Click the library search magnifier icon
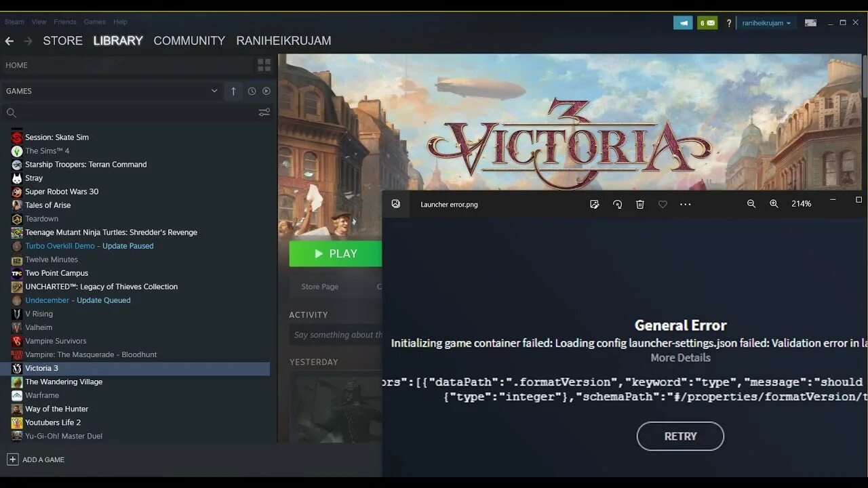868x488 pixels. (11, 113)
